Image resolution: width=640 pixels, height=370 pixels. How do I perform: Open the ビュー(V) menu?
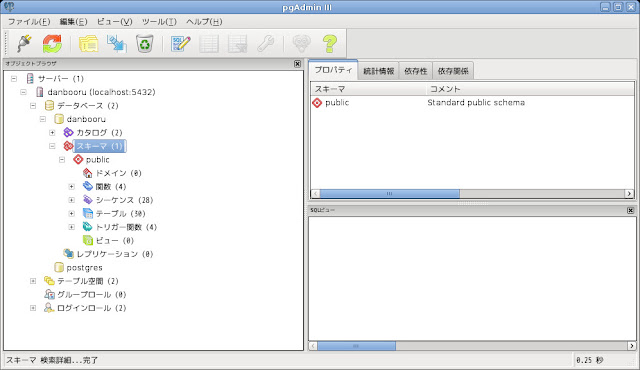tap(115, 22)
